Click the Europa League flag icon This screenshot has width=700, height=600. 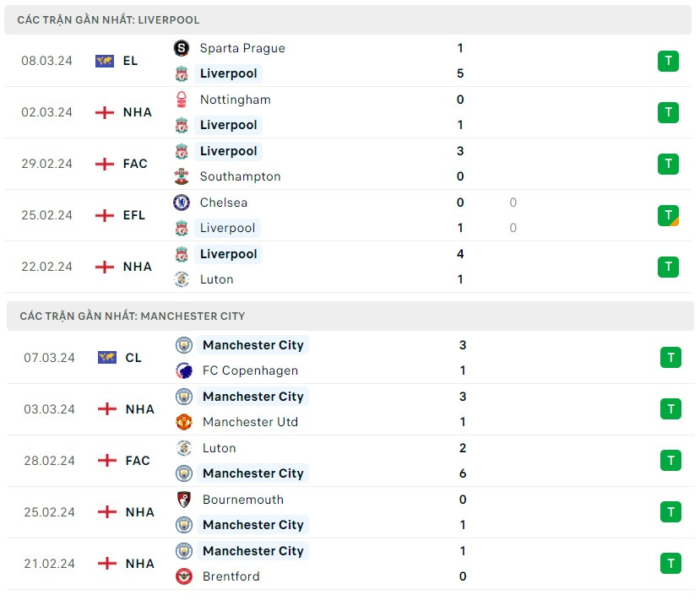coord(105,61)
